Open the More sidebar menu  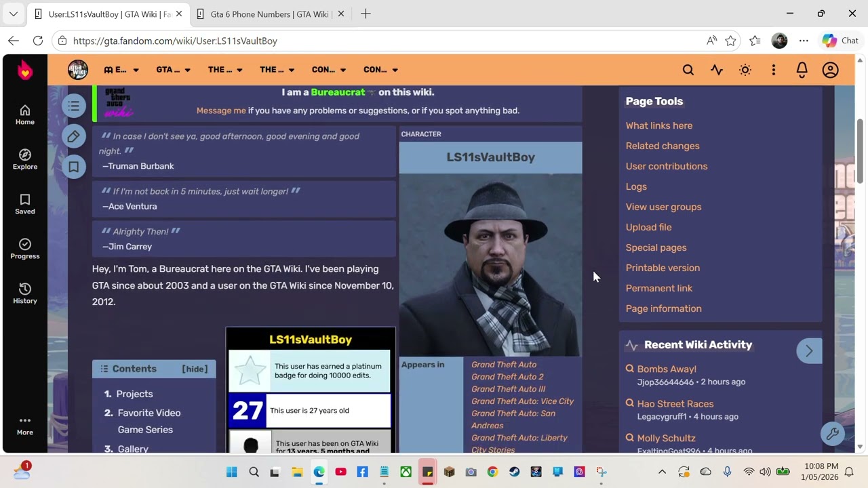click(x=25, y=426)
